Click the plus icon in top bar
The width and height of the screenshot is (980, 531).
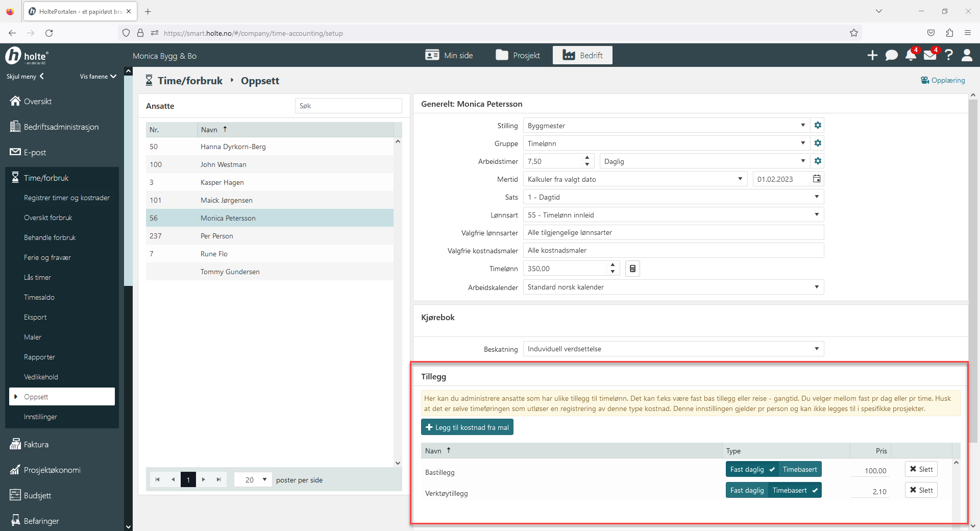[x=872, y=55]
